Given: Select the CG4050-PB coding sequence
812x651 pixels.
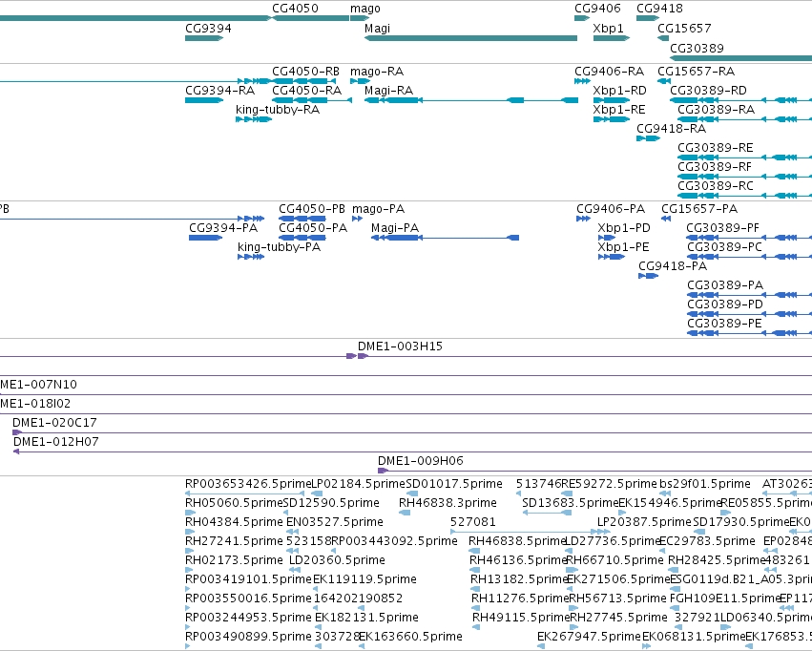Looking at the screenshot, I should coord(302,219).
